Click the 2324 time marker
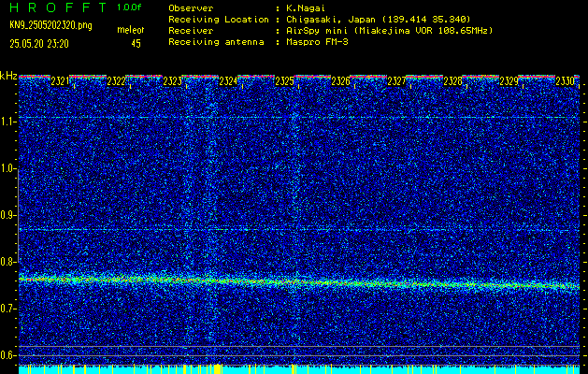Image resolution: width=588 pixels, height=374 pixels. [x=228, y=81]
